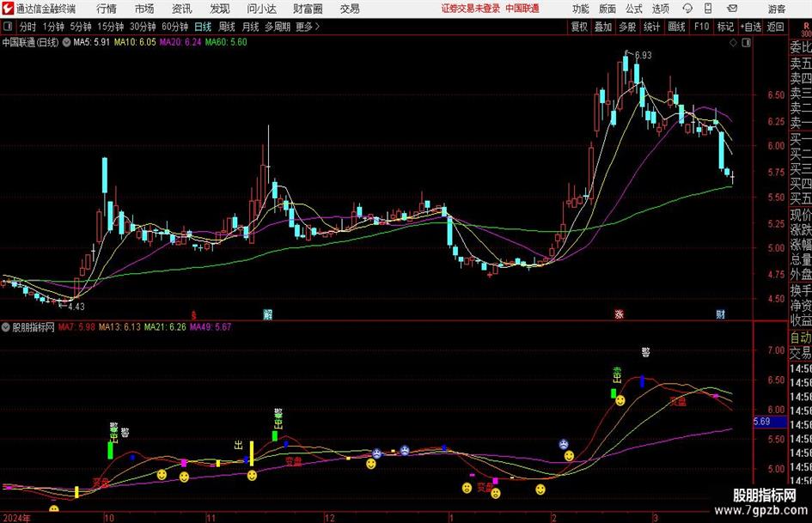The width and height of the screenshot is (812, 523).
Task: Click the +自选 add to watchlist button
Action: pos(751,27)
